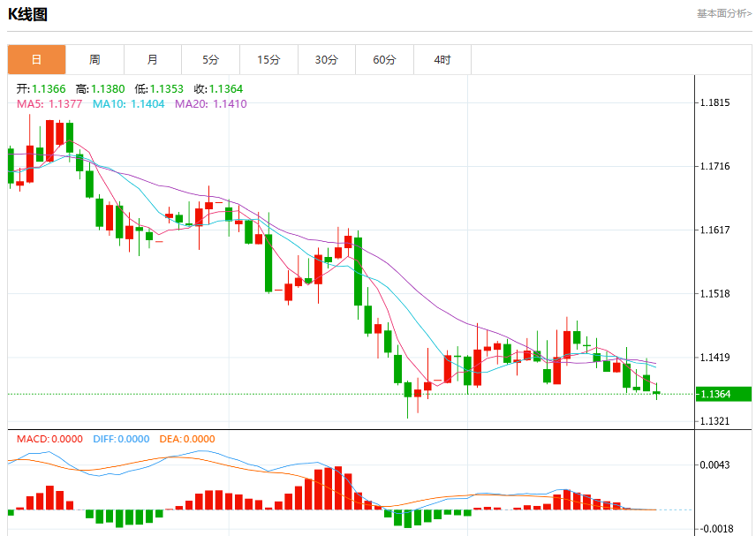Screen dimensions: 756x536
Task: Click the green 1.1364 price tag
Action: 723,395
